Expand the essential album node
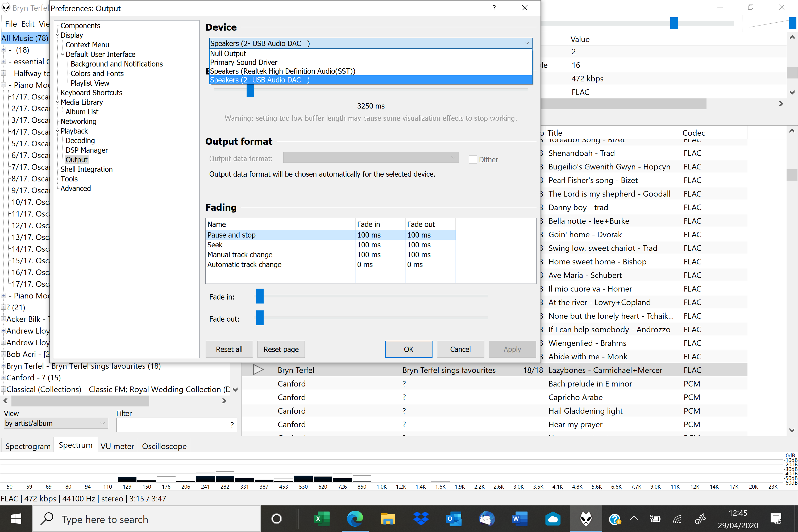This screenshot has height=532, width=798. (3, 61)
